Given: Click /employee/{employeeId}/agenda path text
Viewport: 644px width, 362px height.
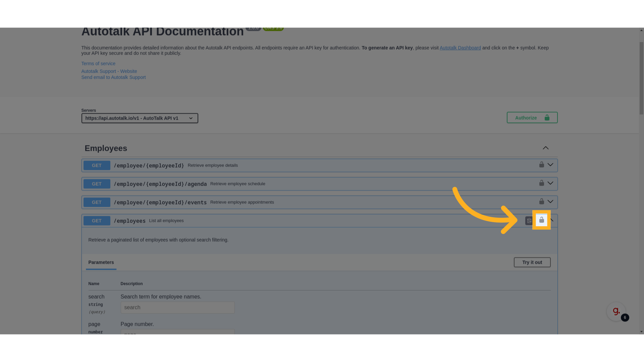Looking at the screenshot, I should tap(160, 184).
